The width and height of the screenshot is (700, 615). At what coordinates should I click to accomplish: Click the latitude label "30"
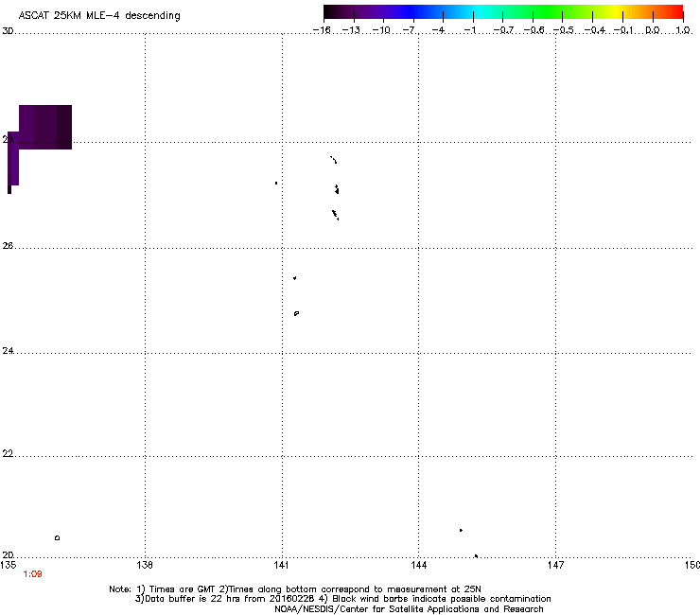[x=8, y=31]
